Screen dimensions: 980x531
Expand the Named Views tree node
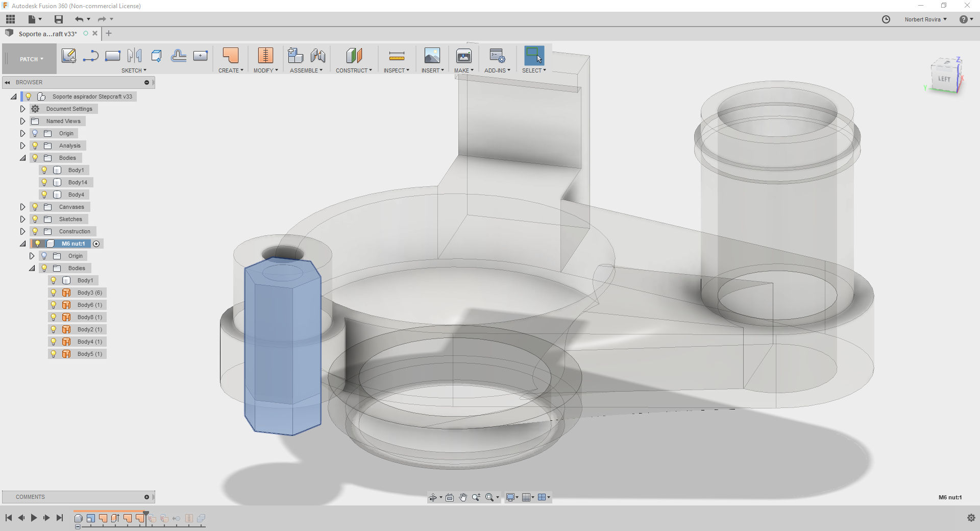click(x=22, y=121)
